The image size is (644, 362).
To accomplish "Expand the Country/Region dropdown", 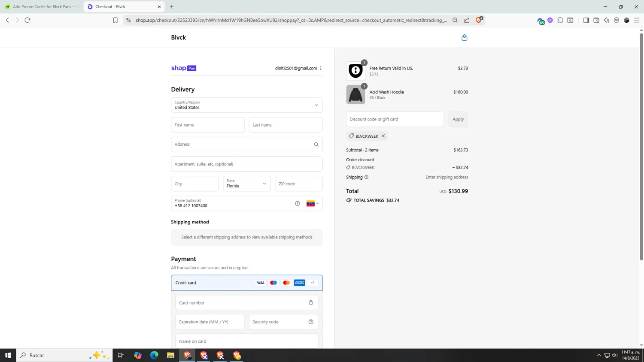I will click(x=247, y=105).
